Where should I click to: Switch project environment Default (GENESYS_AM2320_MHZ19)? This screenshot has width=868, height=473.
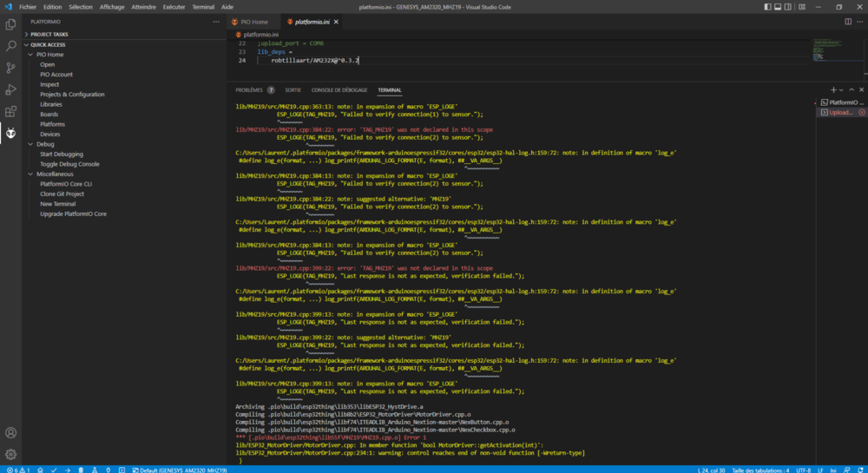point(180,470)
